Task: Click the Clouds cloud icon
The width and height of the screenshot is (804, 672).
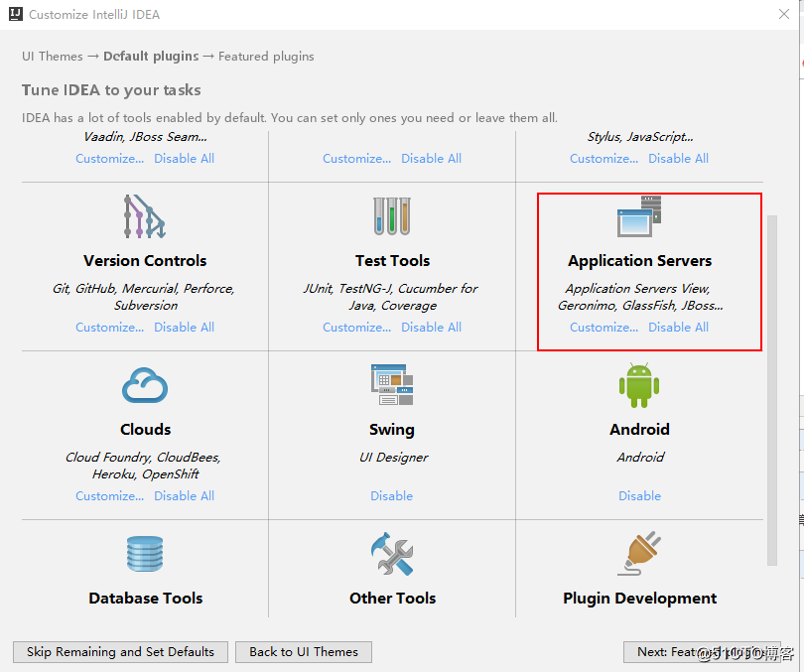Action: click(145, 385)
